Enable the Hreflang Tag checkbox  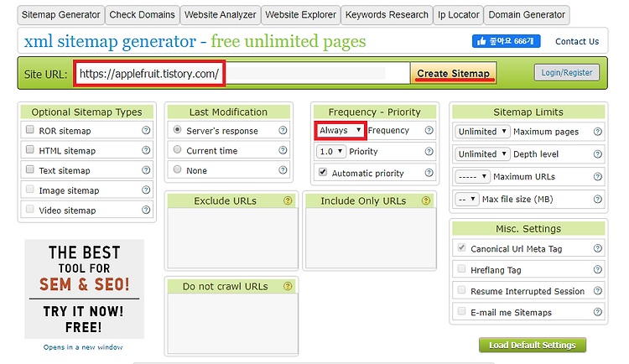pos(461,268)
